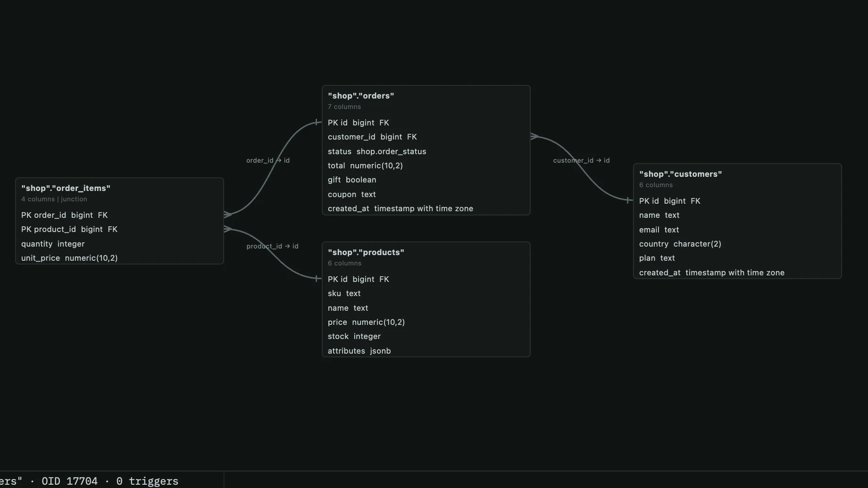868x488 pixels.
Task: Select quantity integer column row
Action: pyautogui.click(x=119, y=244)
